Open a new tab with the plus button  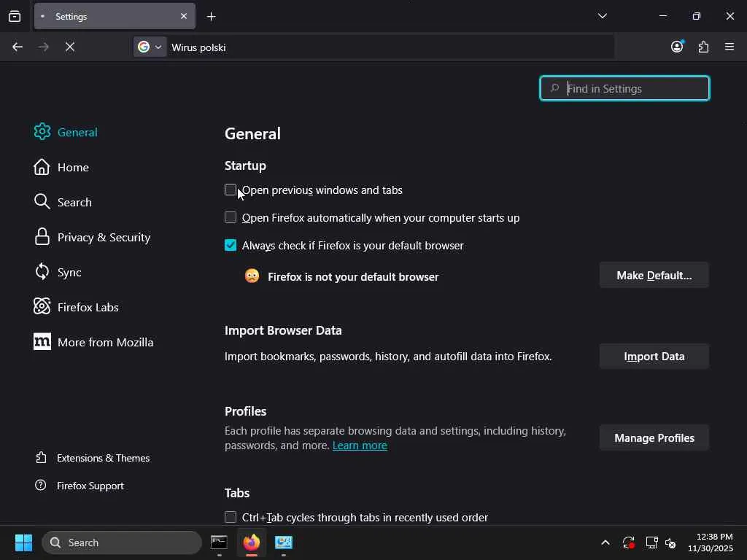(x=211, y=17)
